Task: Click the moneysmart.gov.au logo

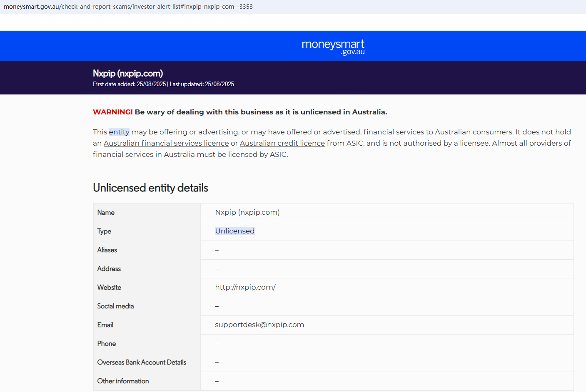Action: coord(333,47)
